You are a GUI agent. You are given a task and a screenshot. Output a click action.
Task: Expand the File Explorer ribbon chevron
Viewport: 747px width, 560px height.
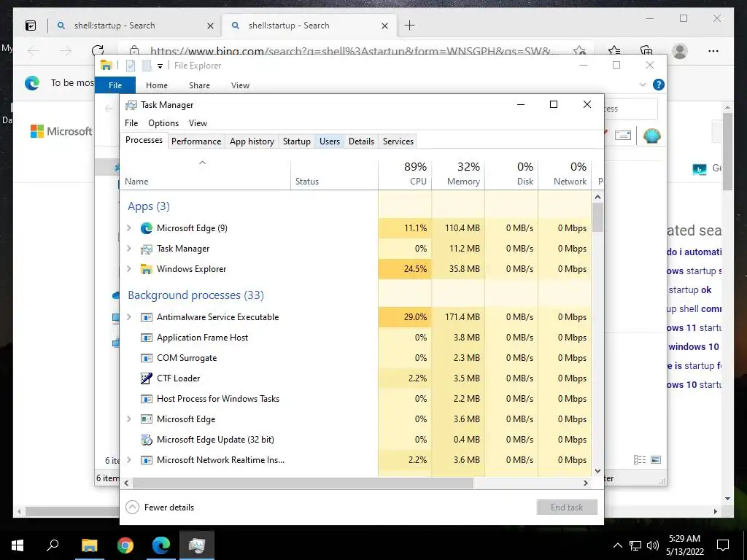pyautogui.click(x=643, y=85)
